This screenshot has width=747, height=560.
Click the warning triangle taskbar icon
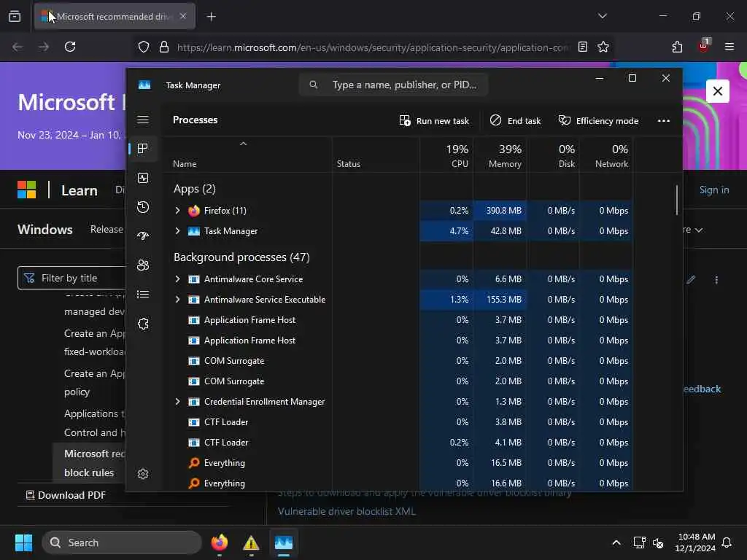251,542
